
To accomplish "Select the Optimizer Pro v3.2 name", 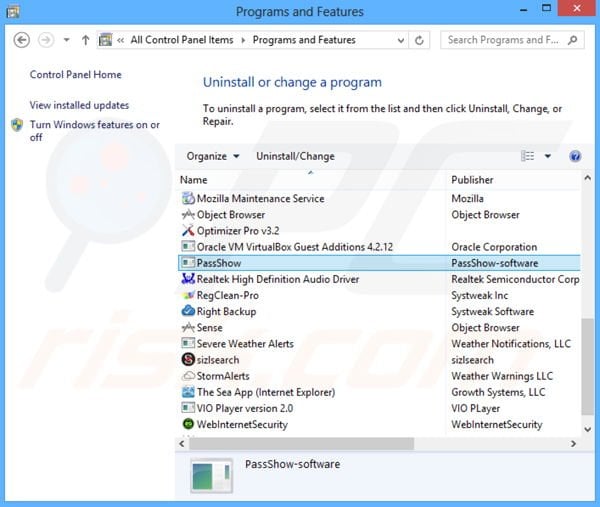I will click(x=238, y=231).
